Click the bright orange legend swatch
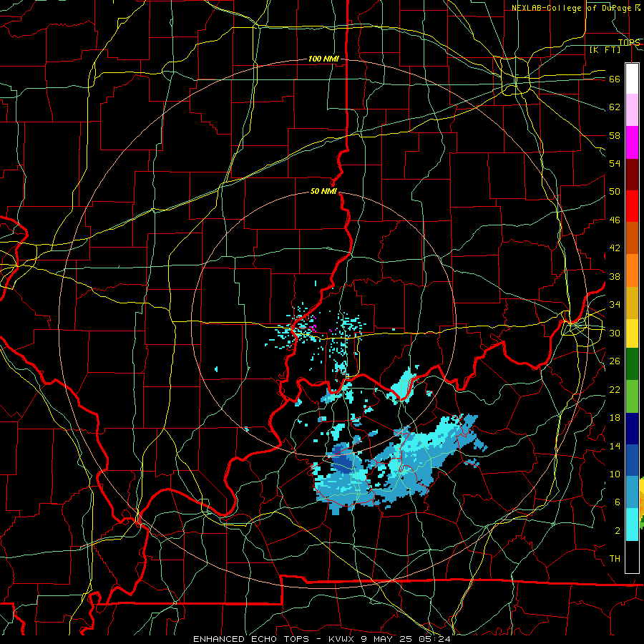Viewport: 644px width, 644px height. [x=632, y=270]
